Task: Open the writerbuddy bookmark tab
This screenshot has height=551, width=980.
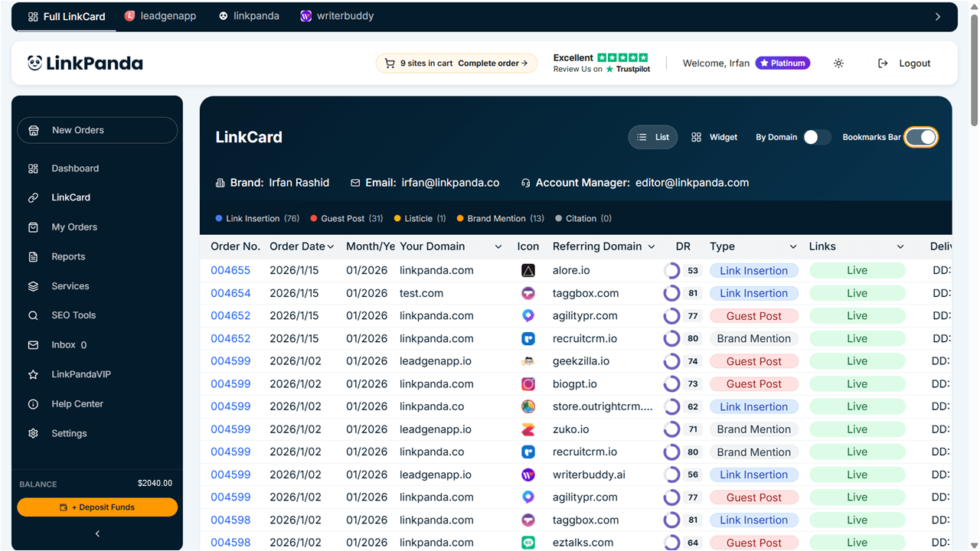Action: coord(337,16)
